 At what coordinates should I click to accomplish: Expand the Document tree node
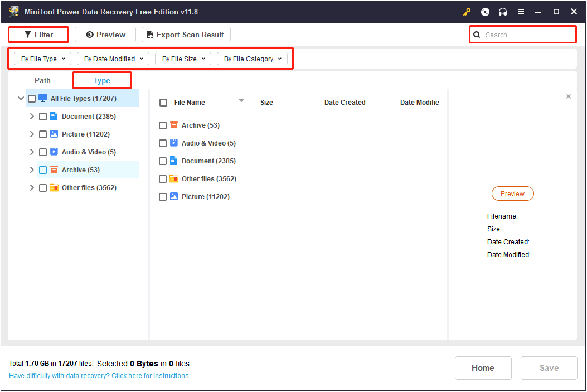tap(32, 117)
